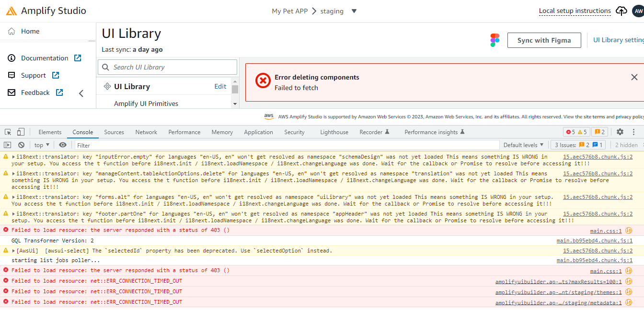Switch to the Elements tab

tap(50, 132)
